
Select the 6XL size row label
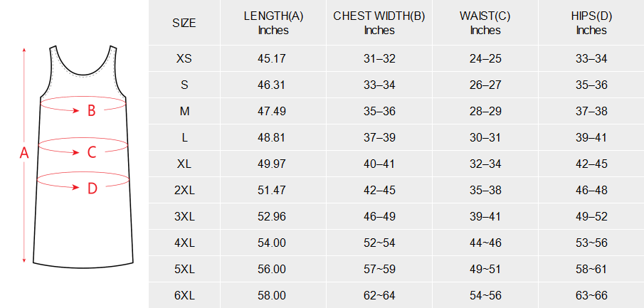pos(184,295)
